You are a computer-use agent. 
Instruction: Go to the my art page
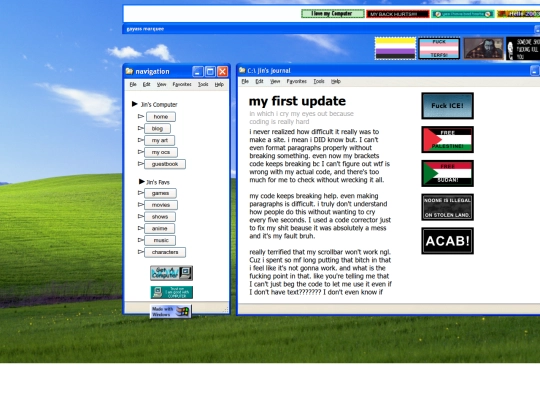coord(159,141)
